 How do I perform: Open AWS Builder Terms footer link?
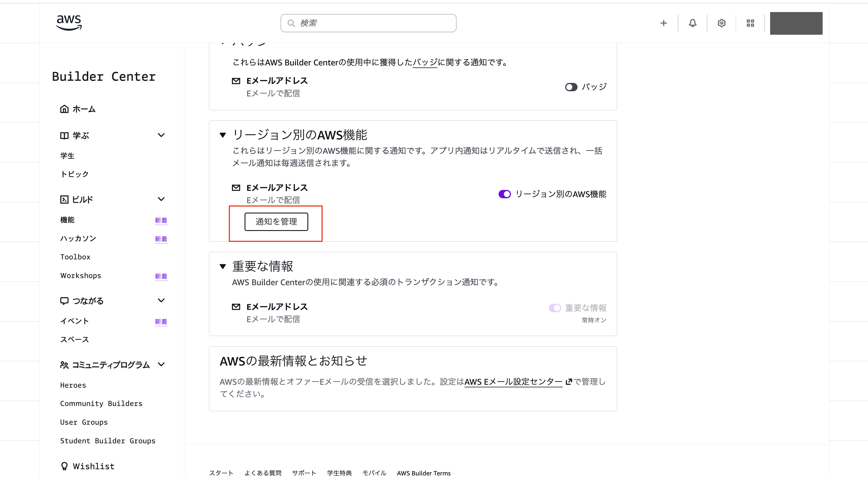point(424,473)
